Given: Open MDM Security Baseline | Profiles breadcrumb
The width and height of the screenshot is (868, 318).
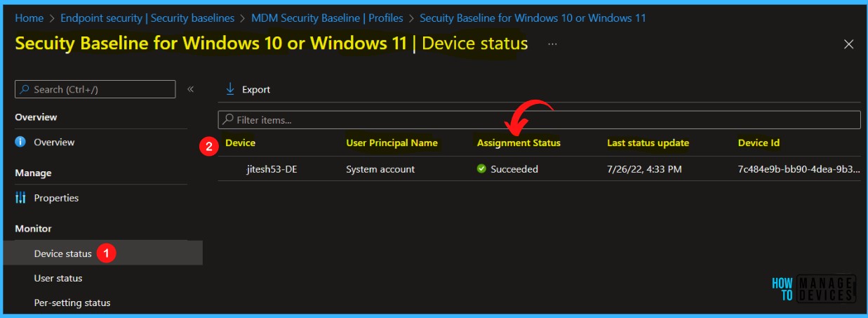Looking at the screenshot, I should [x=326, y=18].
